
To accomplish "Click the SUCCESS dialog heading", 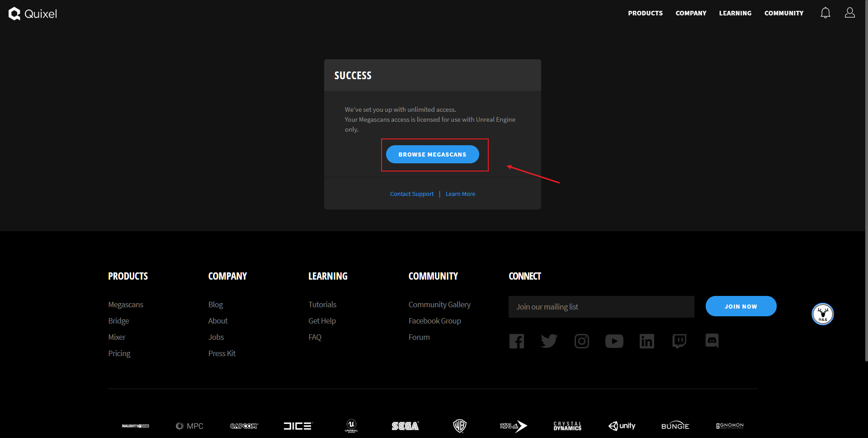I will coord(353,76).
